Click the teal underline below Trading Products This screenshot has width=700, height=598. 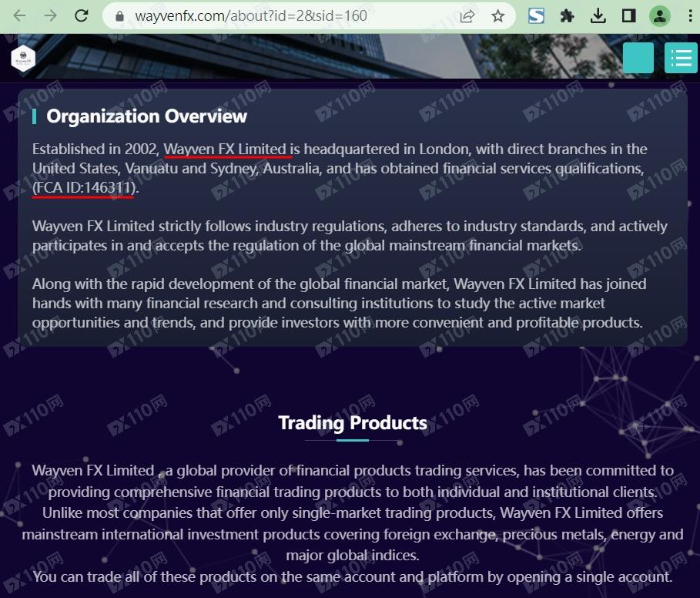pyautogui.click(x=353, y=440)
